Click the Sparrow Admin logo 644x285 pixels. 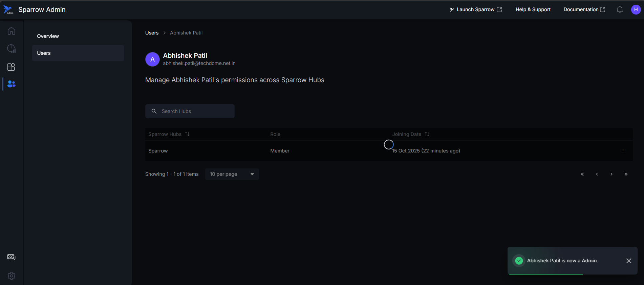pyautogui.click(x=8, y=10)
